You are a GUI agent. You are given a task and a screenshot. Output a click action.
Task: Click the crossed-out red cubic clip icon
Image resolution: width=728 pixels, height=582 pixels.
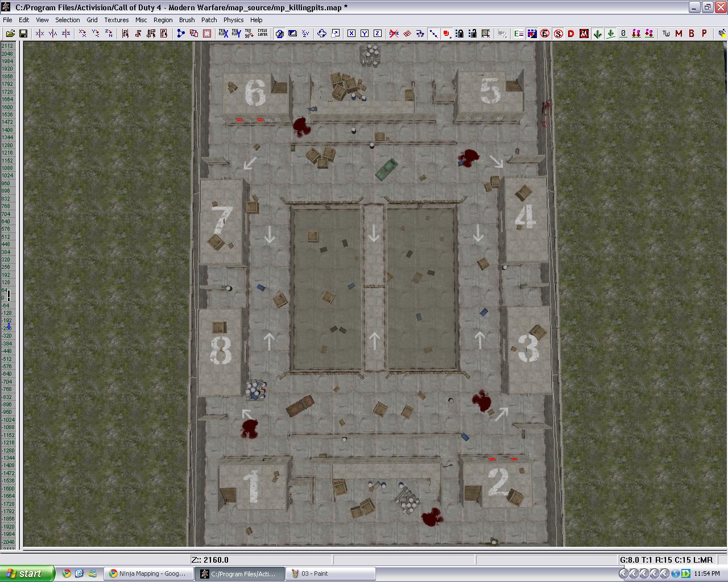pos(394,34)
